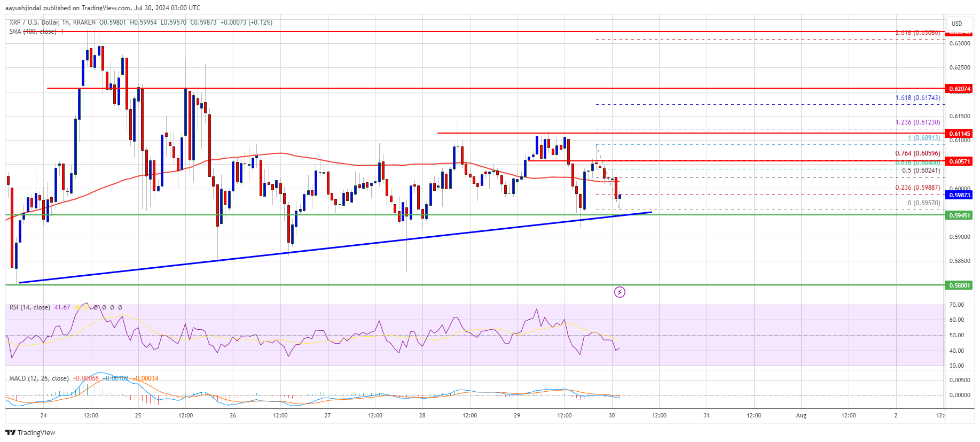Click the 1.618 (0.61743) Fibonacci label
980x442 pixels.
pyautogui.click(x=918, y=98)
